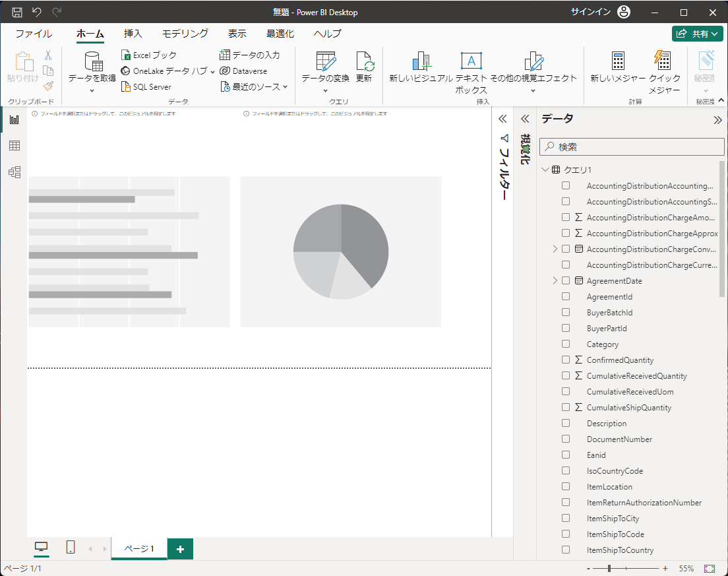
Task: Open クイック メジャー quick measure
Action: 663,61
